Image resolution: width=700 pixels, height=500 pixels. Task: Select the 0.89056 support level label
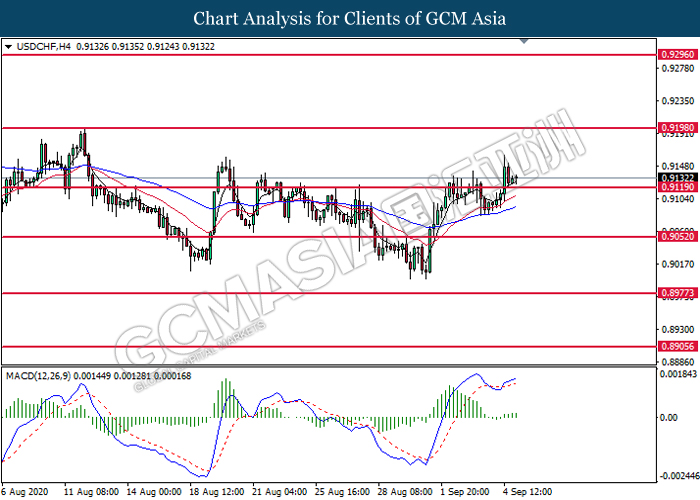pyautogui.click(x=677, y=346)
